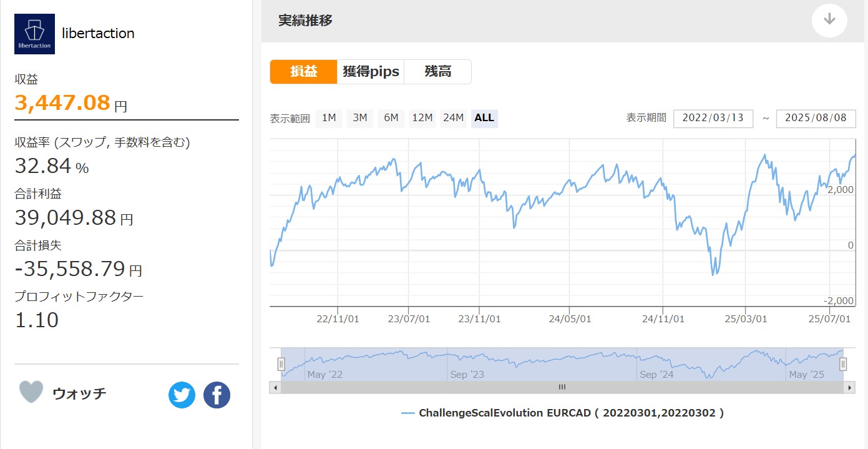Select the ALL display range
868x449 pixels.
click(484, 118)
